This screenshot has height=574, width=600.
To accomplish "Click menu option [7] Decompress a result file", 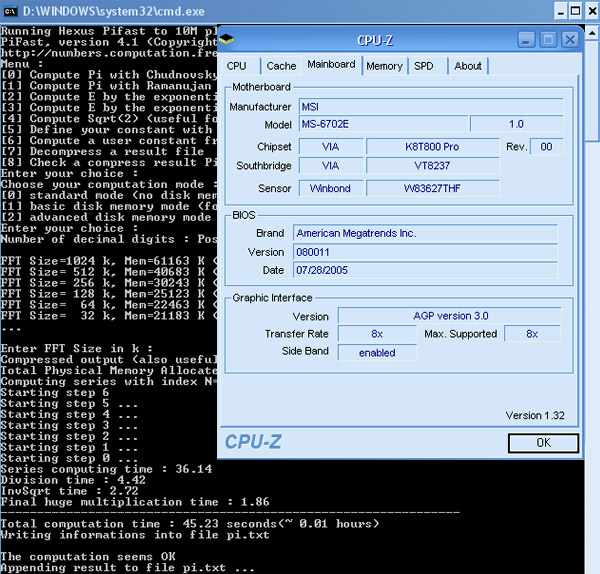I will [103, 152].
